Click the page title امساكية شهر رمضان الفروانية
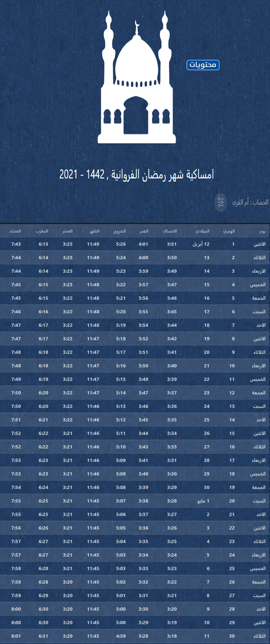 point(136,174)
